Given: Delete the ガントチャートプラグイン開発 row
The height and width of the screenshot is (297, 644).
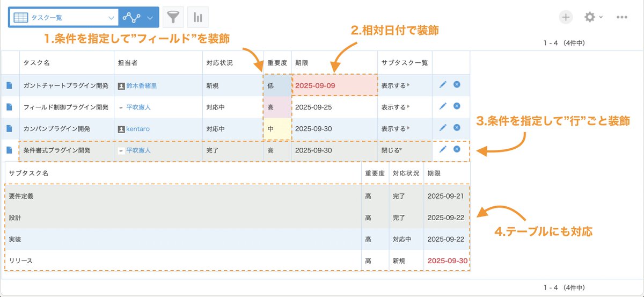Looking at the screenshot, I should pos(457,84).
